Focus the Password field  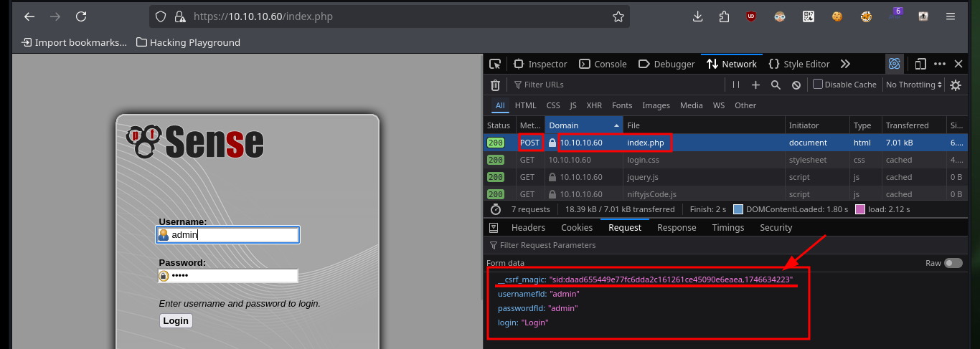(228, 276)
